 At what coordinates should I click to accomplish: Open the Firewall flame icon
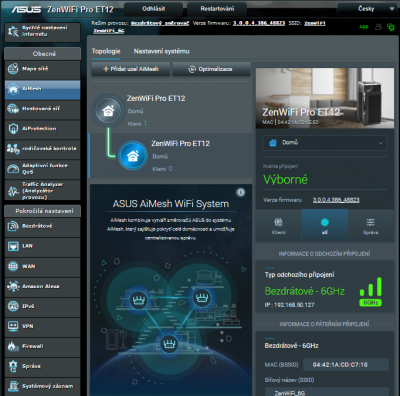pos(13,346)
